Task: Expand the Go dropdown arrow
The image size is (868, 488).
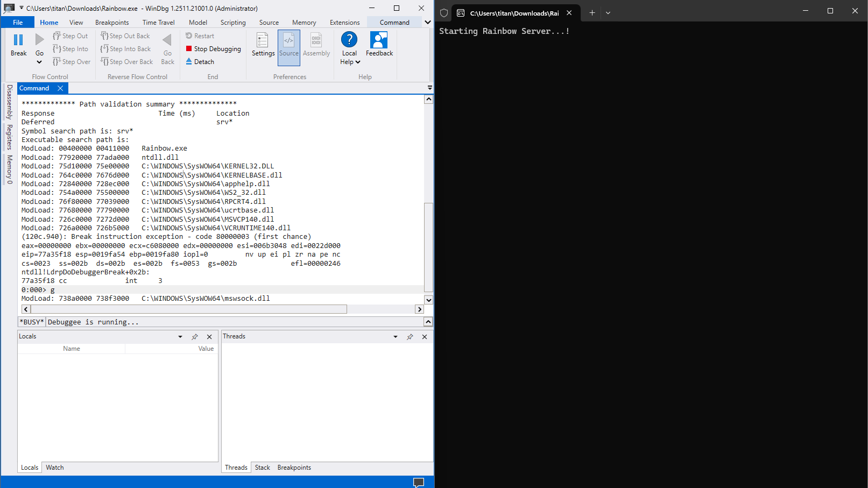Action: tap(39, 62)
